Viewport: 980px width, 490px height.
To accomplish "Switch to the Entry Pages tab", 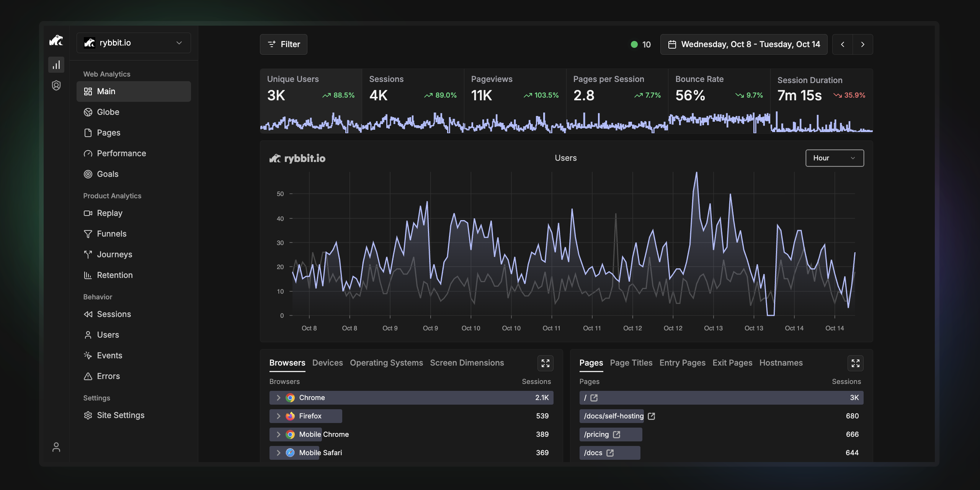I will (x=682, y=363).
